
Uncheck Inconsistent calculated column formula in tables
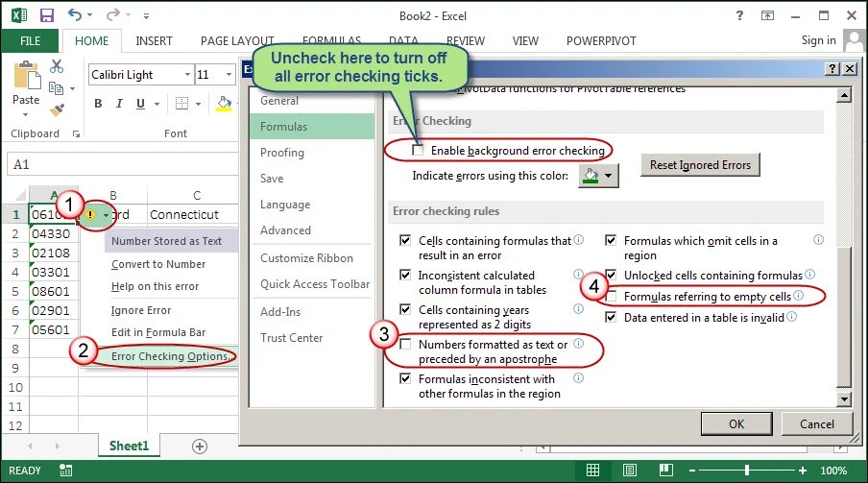coord(405,275)
